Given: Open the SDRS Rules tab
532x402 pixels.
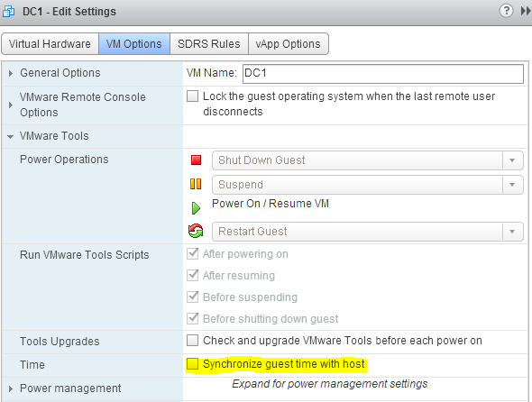Looking at the screenshot, I should click(209, 44).
